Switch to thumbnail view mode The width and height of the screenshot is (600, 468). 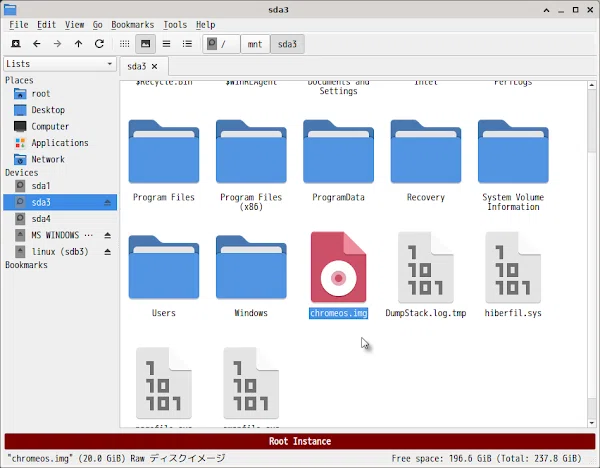[x=145, y=44]
